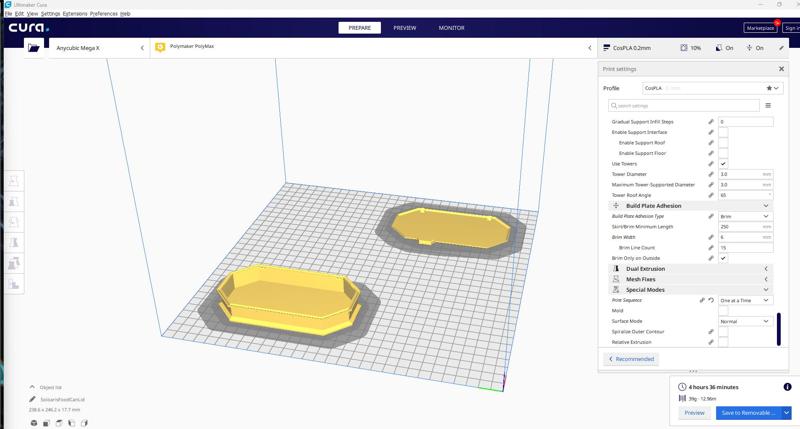Open the Profile dropdown
Image resolution: width=800 pixels, height=429 pixels.
point(712,88)
